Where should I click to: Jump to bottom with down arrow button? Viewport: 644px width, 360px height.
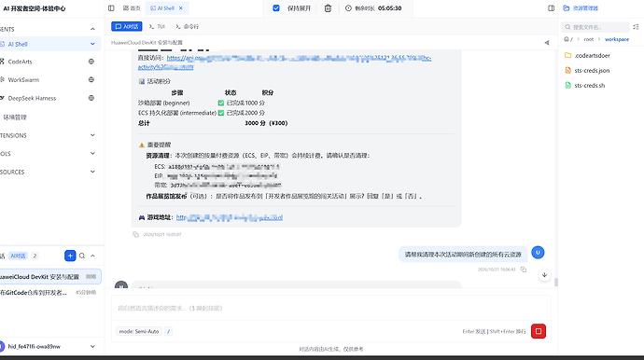(x=544, y=275)
